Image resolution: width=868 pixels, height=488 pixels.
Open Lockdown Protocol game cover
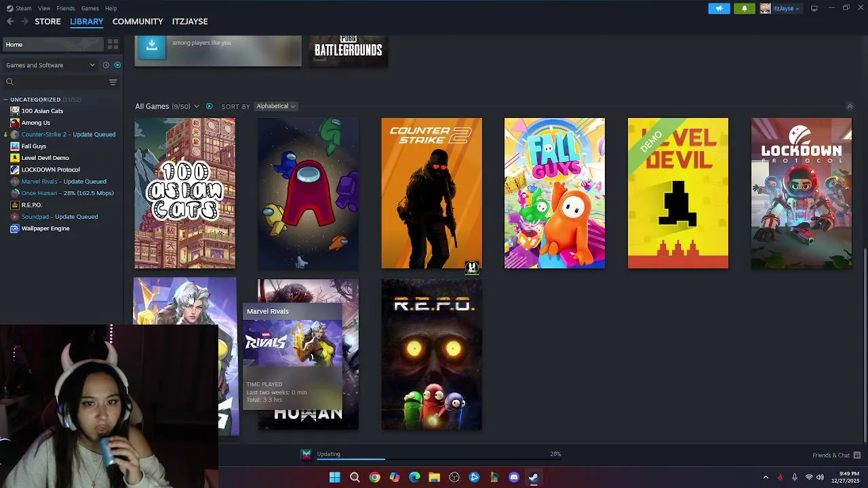[802, 193]
